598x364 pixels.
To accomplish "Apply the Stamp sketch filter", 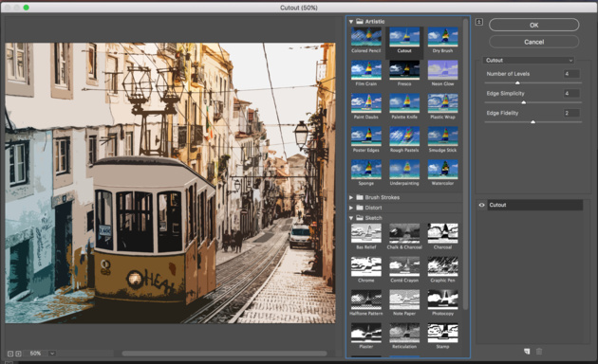I will 442,333.
